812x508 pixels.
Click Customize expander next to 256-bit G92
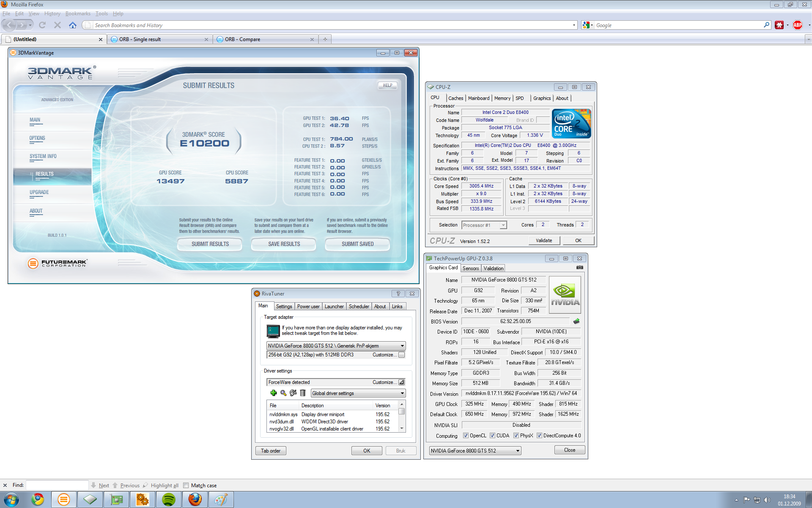point(401,355)
